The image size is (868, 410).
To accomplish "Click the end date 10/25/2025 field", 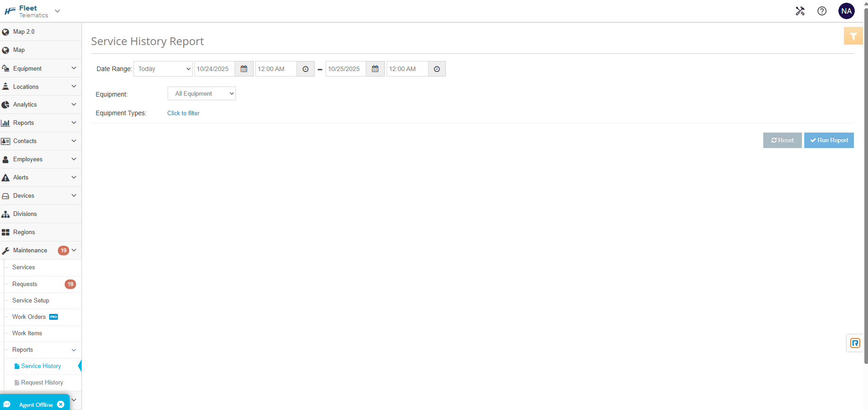I will 346,69.
